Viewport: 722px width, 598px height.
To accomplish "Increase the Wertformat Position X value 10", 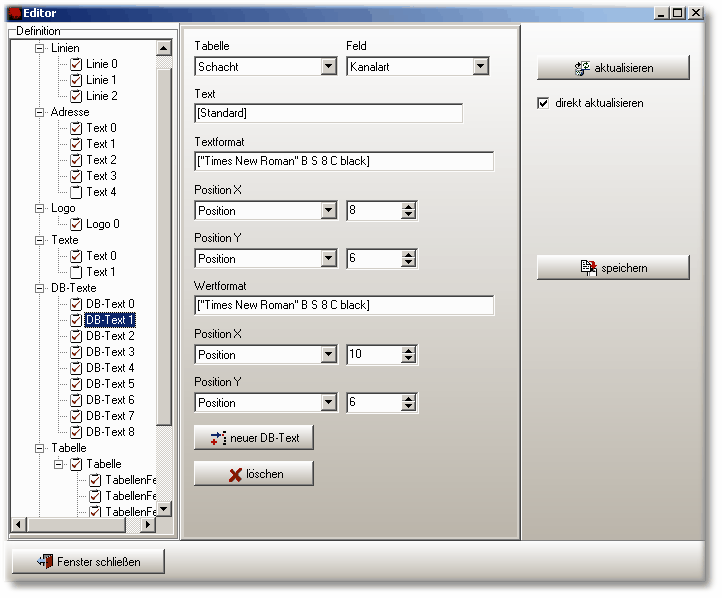I will (x=408, y=351).
